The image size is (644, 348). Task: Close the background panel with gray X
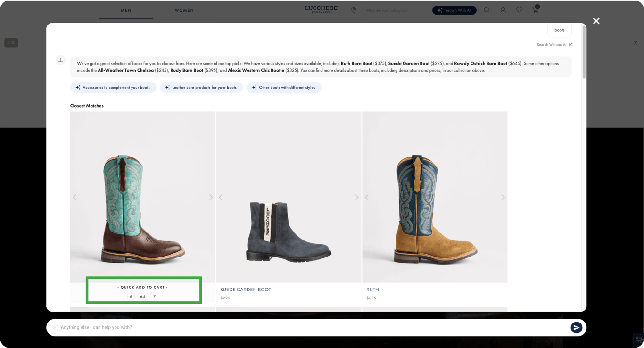(x=636, y=43)
